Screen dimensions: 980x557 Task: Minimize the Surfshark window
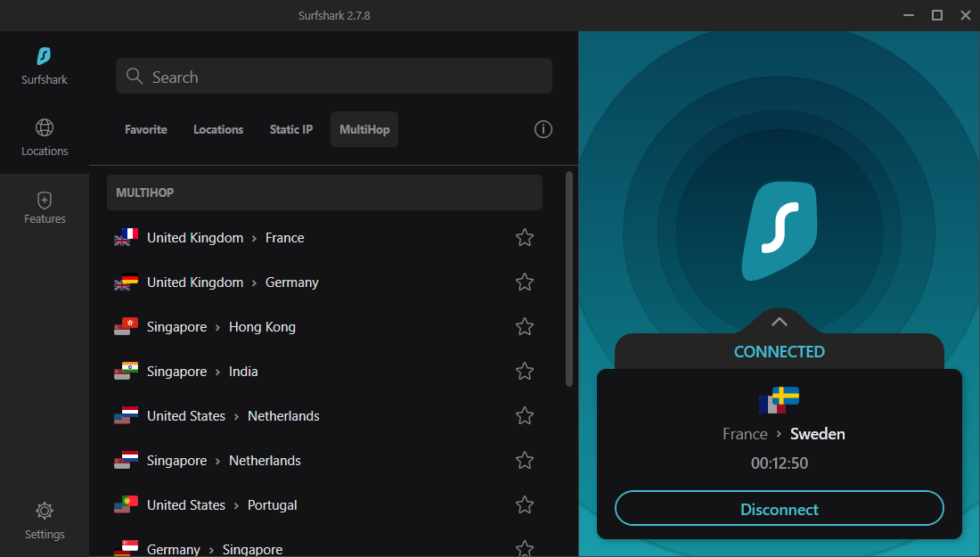pos(909,15)
